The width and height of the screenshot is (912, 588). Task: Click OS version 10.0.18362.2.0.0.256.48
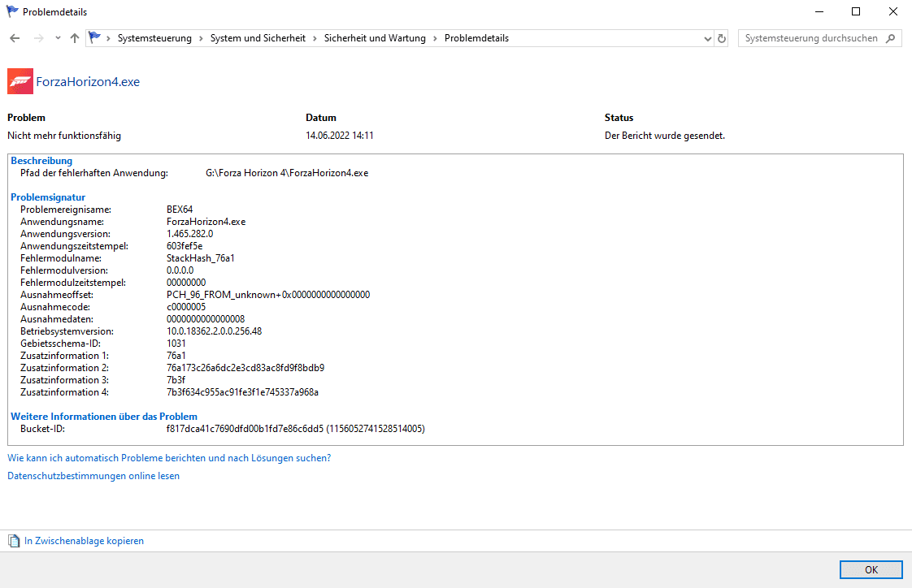[x=214, y=332]
